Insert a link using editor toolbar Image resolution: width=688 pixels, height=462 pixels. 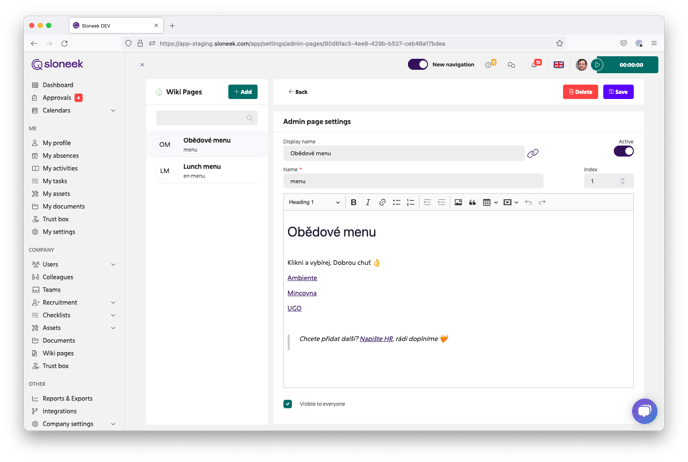382,202
